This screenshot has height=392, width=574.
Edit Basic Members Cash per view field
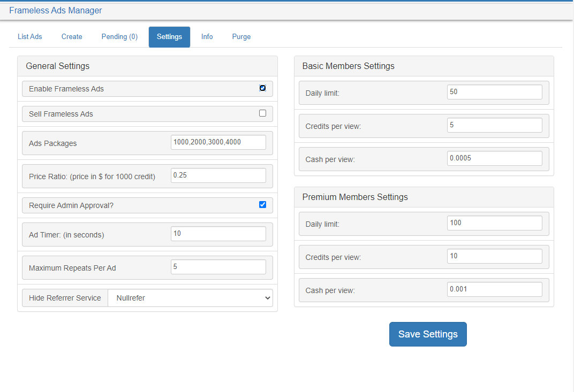tap(494, 158)
